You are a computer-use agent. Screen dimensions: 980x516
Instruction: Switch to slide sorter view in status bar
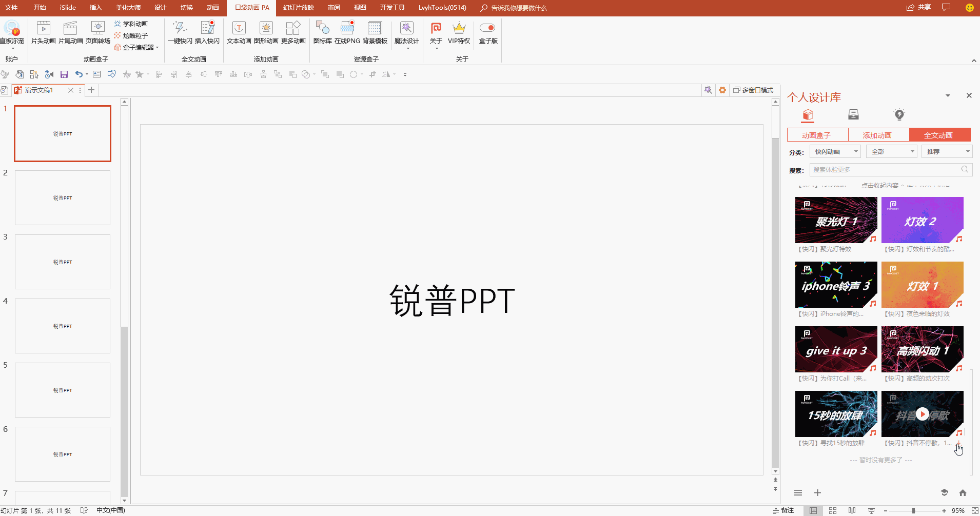point(833,511)
